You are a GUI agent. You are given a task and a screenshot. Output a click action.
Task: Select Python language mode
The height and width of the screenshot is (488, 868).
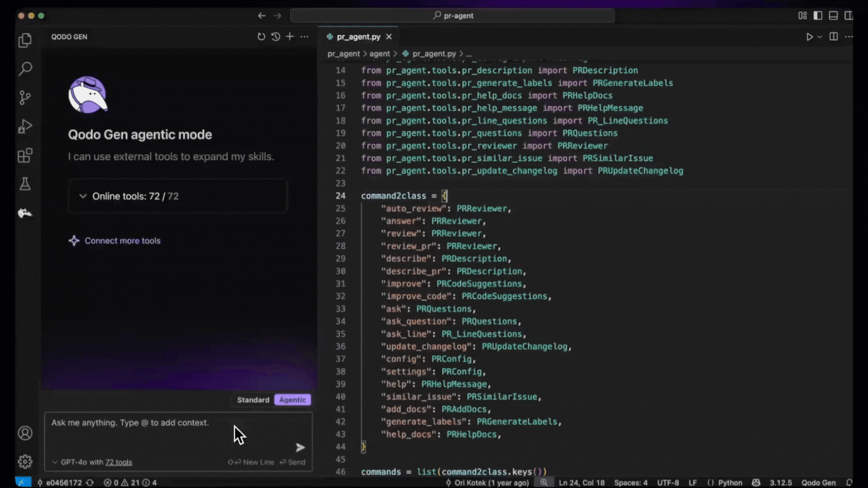pyautogui.click(x=730, y=483)
